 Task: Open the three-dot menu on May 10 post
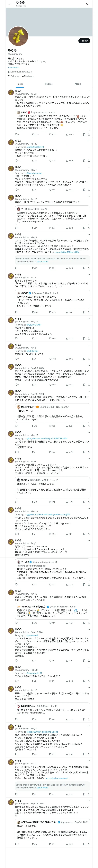click(x=89, y=318)
